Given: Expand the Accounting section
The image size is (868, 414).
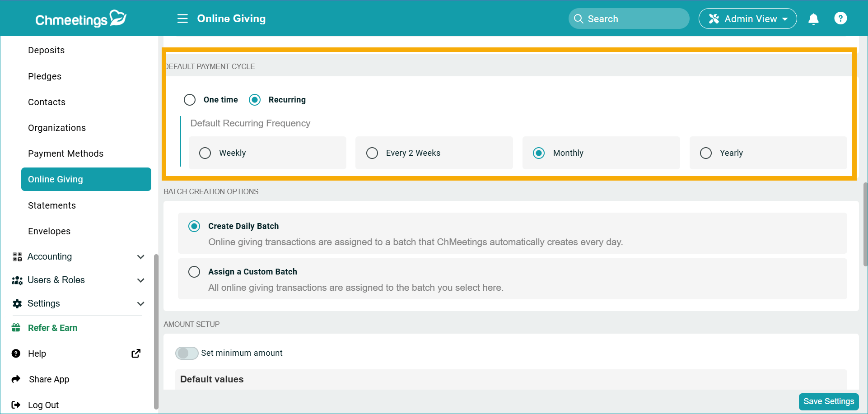Looking at the screenshot, I should 140,256.
